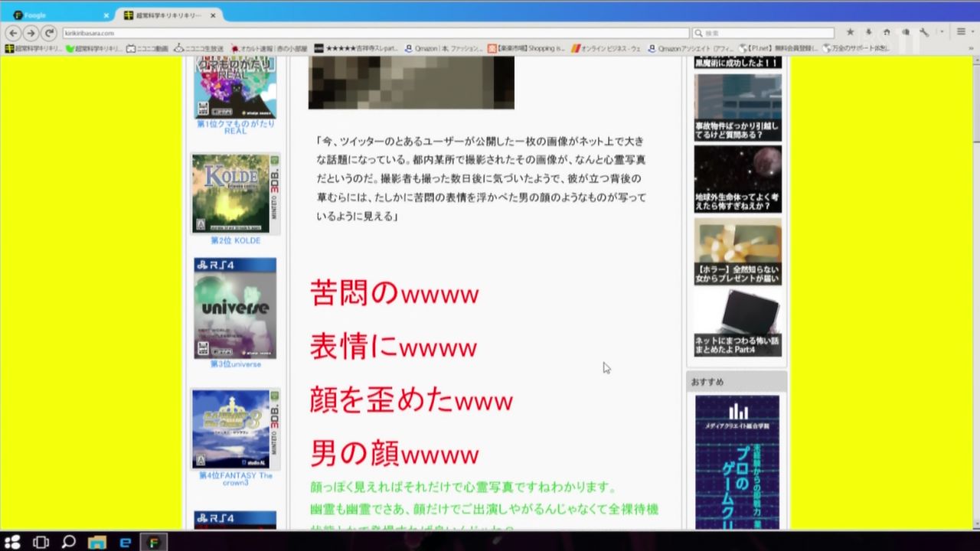Image resolution: width=980 pixels, height=551 pixels.
Task: Open the P1.net 無料会員登録 bookmark
Action: [777, 48]
